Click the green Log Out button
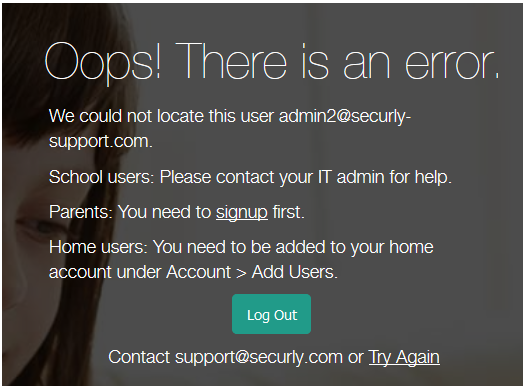Viewport: 525px width, 388px height. tap(271, 314)
